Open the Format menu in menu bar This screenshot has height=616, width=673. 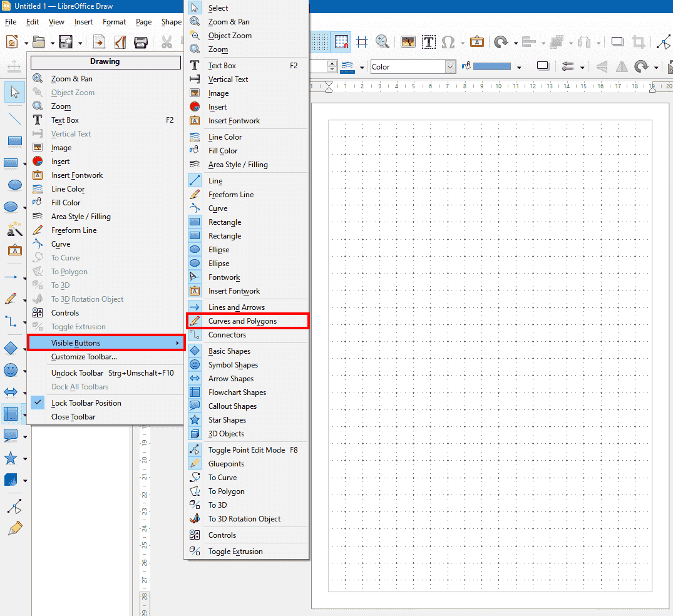click(x=114, y=22)
